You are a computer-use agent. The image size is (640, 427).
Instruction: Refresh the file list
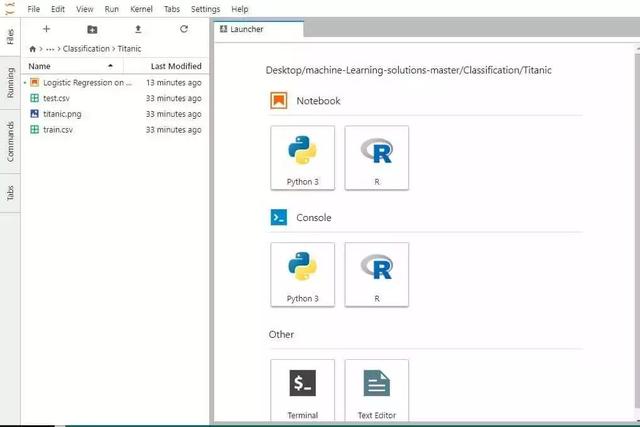pos(184,29)
